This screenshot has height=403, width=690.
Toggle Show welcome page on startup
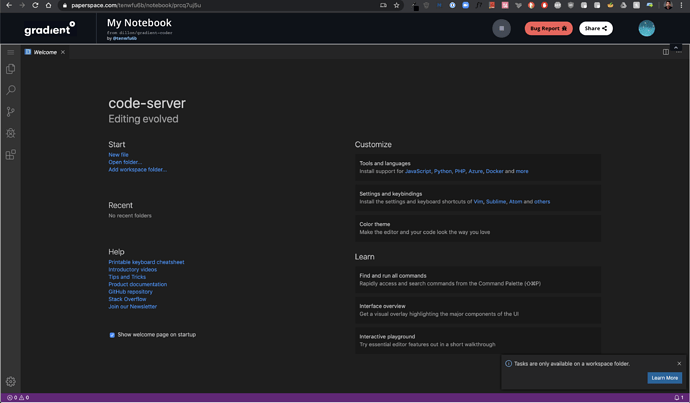(x=112, y=335)
